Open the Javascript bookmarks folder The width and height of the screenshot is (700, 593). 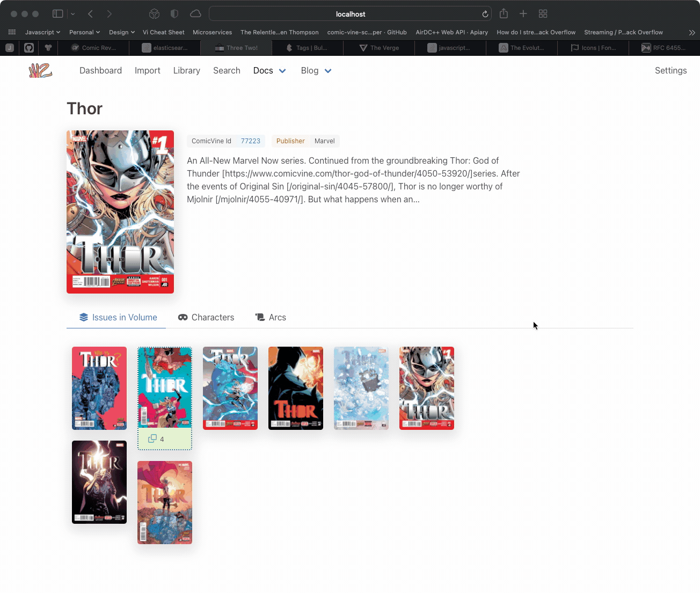pyautogui.click(x=42, y=32)
